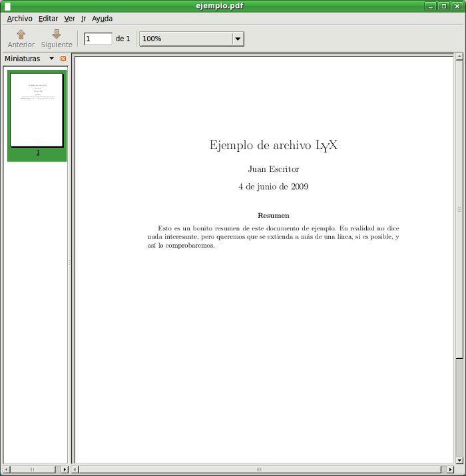
Task: Click the 100% zoom text field
Action: [186, 39]
